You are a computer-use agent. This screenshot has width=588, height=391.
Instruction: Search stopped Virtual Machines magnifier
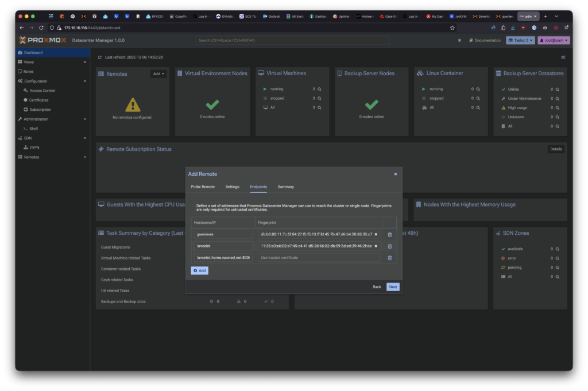[319, 98]
